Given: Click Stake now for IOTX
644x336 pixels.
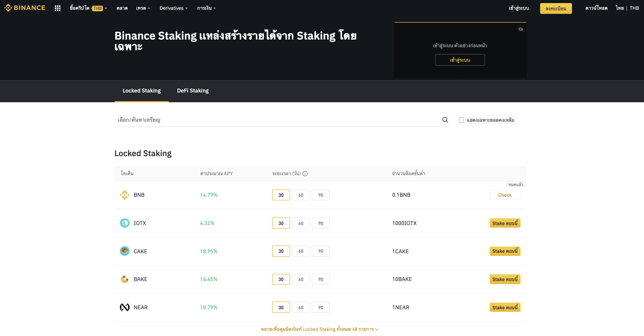Looking at the screenshot, I should (505, 223).
